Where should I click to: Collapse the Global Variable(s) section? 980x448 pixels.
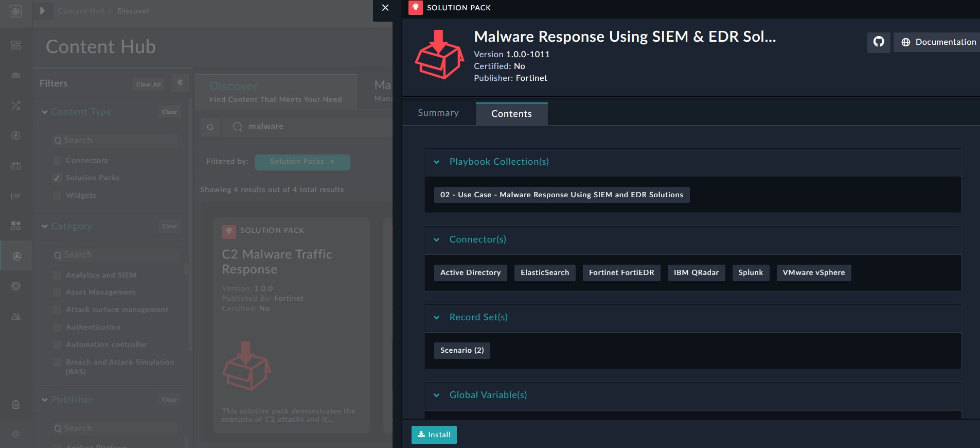pos(437,395)
